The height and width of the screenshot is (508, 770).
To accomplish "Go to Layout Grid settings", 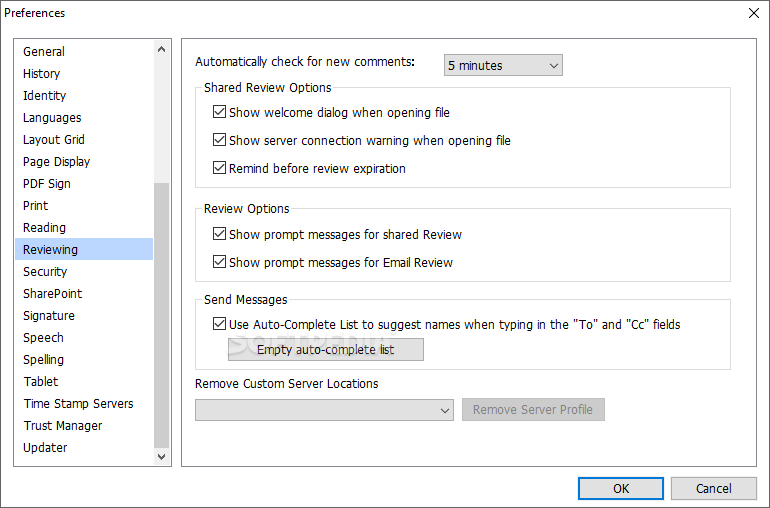I will click(83, 140).
